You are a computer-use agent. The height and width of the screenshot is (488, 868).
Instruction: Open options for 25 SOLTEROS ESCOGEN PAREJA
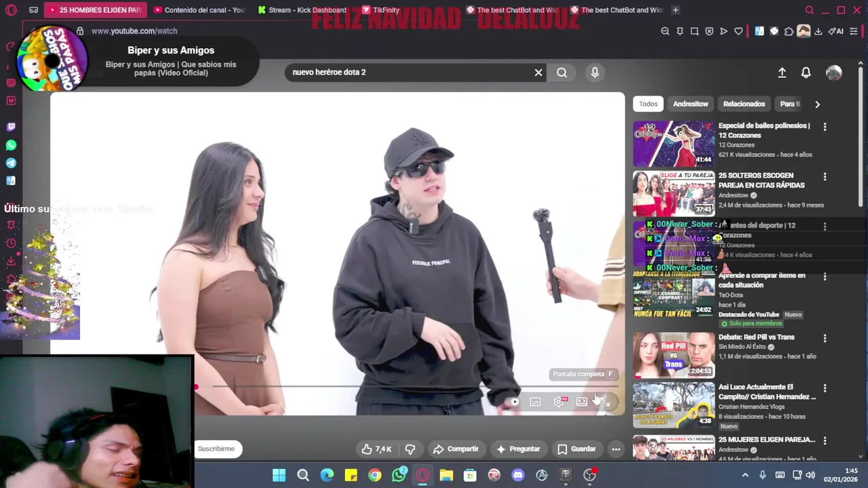[x=825, y=177]
